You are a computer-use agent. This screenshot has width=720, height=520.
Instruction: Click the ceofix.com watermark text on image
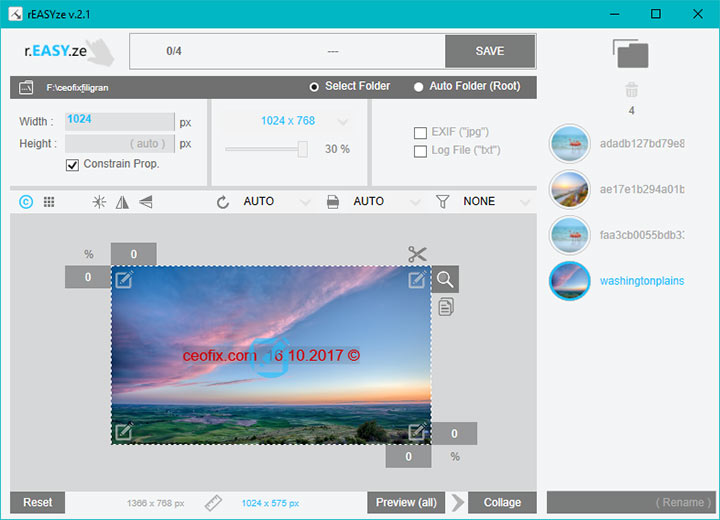click(271, 356)
